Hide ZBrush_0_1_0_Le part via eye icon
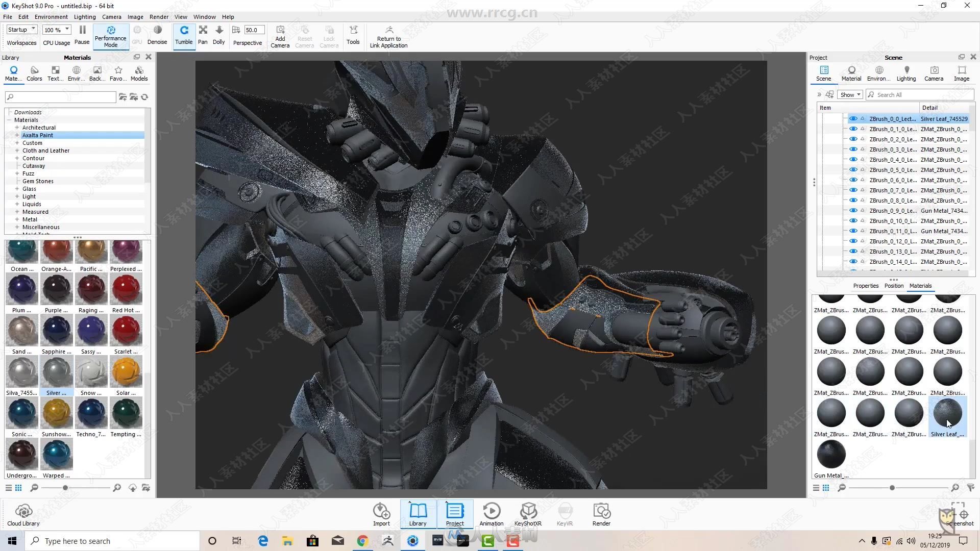 tap(853, 129)
